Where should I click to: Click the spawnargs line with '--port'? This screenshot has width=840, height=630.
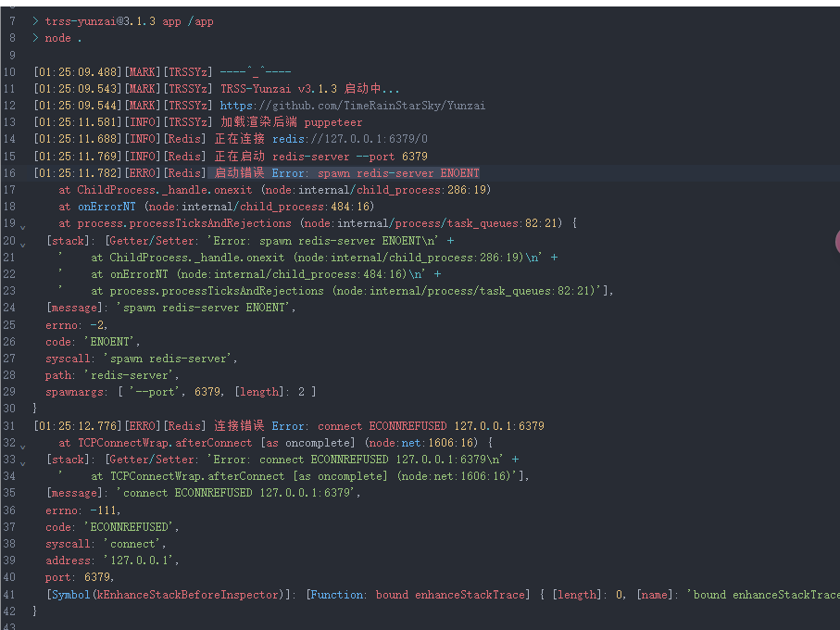pyautogui.click(x=181, y=392)
